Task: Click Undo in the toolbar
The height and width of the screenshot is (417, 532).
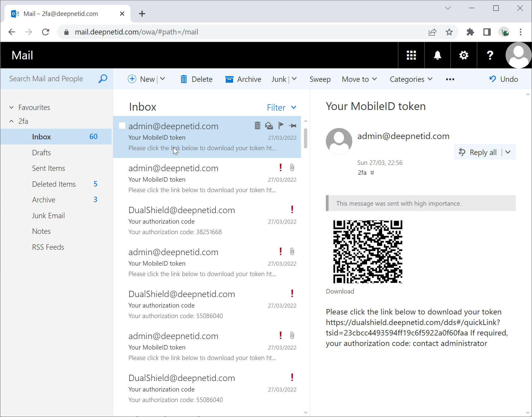Action: tap(503, 79)
